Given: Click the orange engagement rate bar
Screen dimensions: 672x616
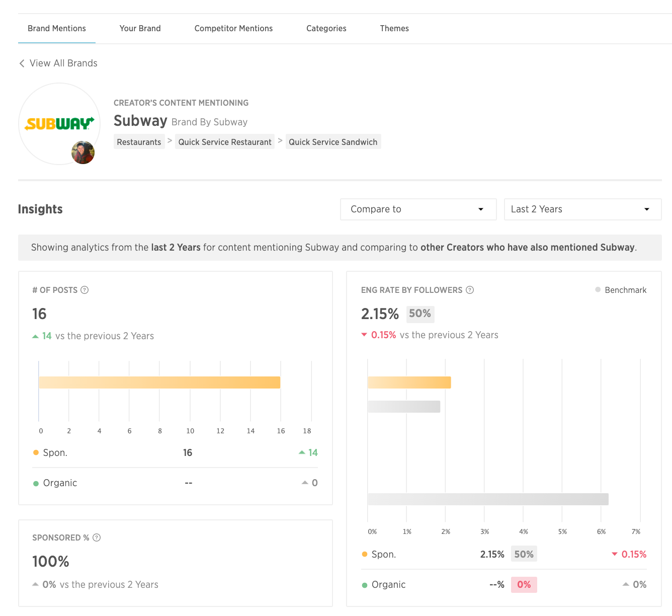Looking at the screenshot, I should [409, 382].
